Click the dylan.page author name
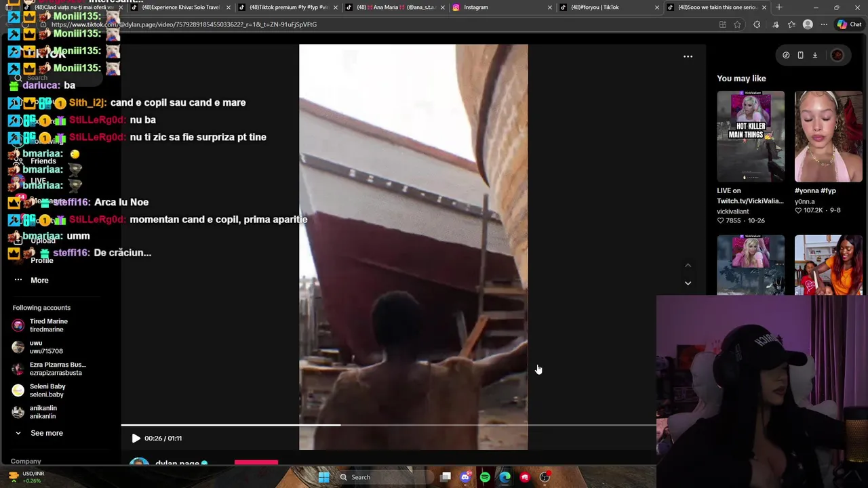Image resolution: width=868 pixels, height=488 pixels. (177, 464)
